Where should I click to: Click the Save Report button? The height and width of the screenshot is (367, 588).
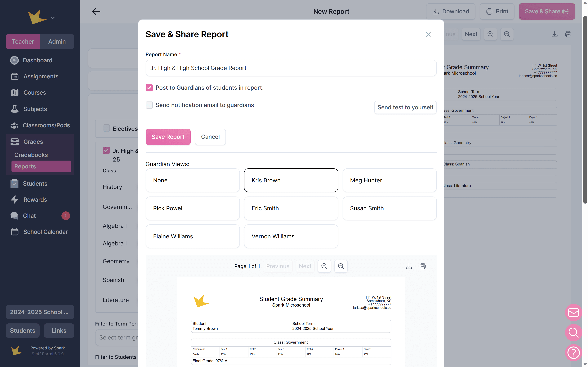click(x=168, y=137)
